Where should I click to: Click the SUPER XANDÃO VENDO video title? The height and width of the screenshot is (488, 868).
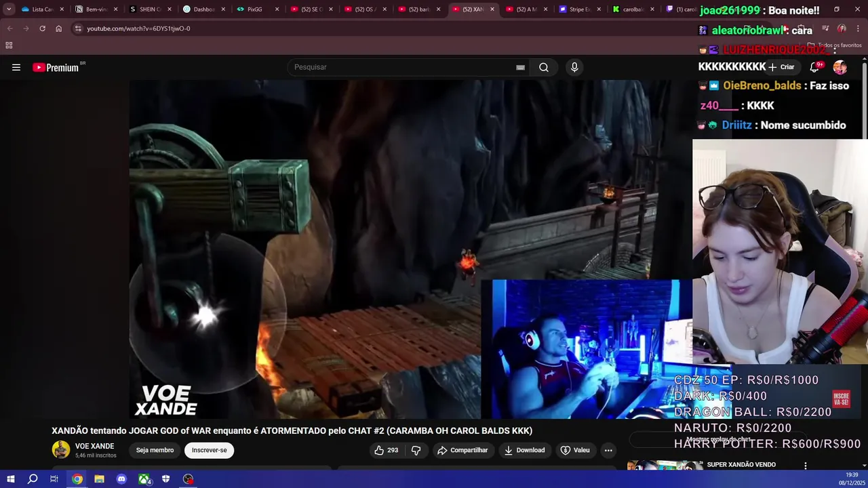[x=741, y=464]
